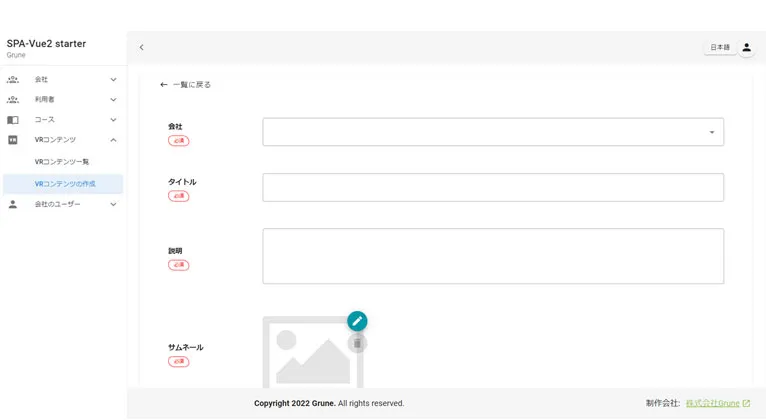Open VRコンテンツ一覧 menu item
Viewport: 766px width, 420px height.
pos(62,162)
